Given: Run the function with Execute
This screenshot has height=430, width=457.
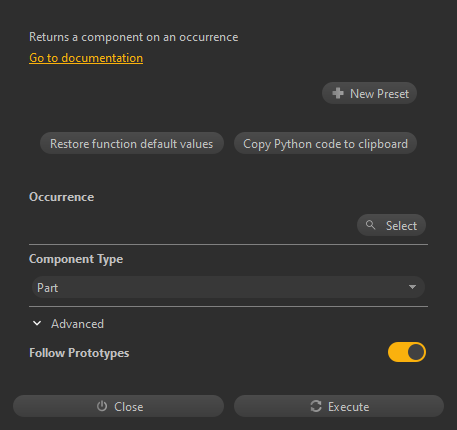Looking at the screenshot, I should pos(339,406).
